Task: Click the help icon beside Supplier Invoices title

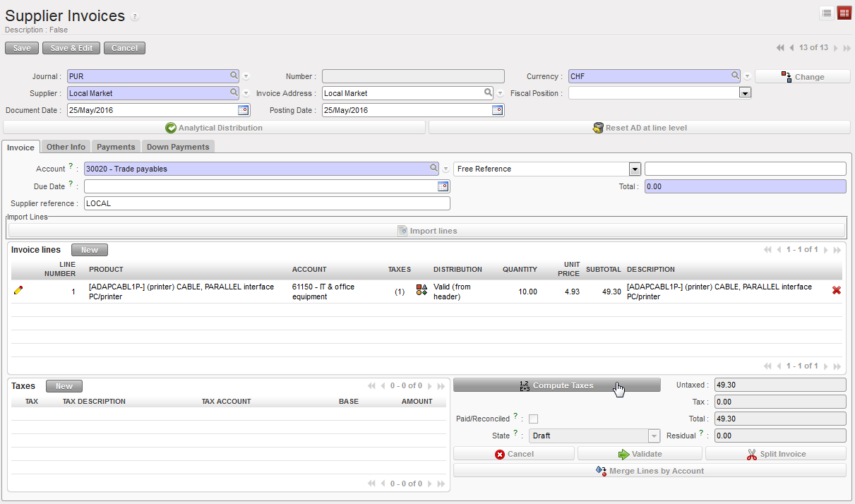Action: click(x=135, y=17)
